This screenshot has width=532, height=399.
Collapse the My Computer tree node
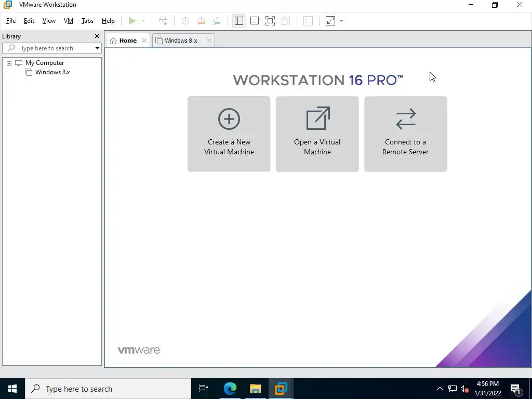(9, 63)
